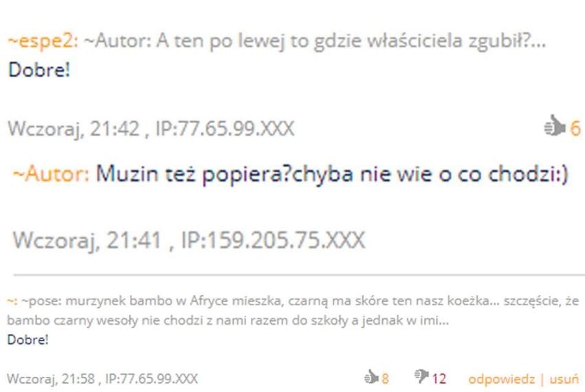This screenshot has height=392, width=585.
Task: Select the comment text 'Muzin też popiera?'
Action: coord(193,174)
